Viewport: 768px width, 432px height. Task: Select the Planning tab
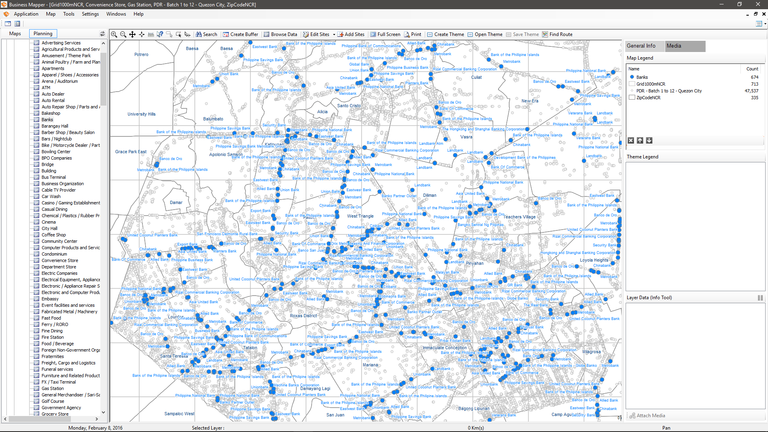(x=43, y=34)
